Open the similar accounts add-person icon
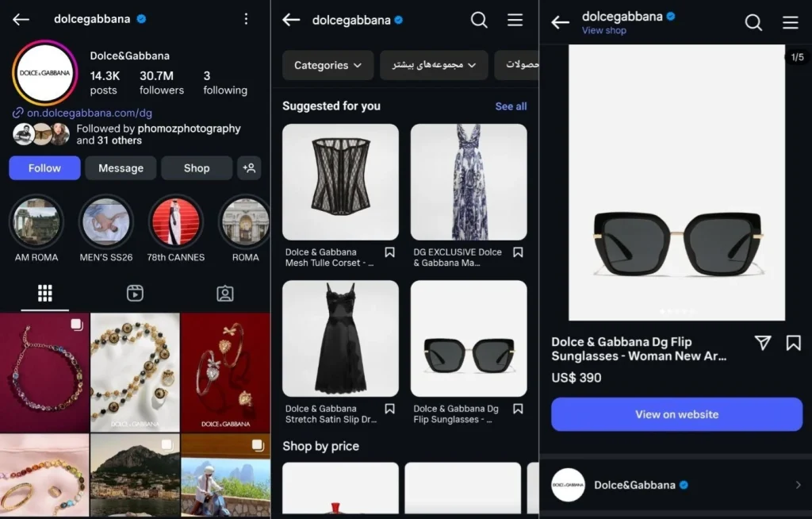812x519 pixels. pyautogui.click(x=249, y=168)
